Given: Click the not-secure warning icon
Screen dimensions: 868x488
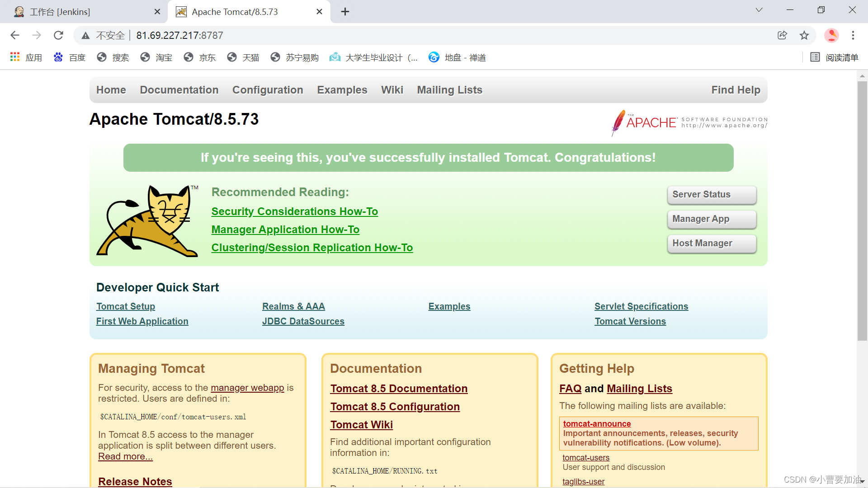Looking at the screenshot, I should pos(85,35).
